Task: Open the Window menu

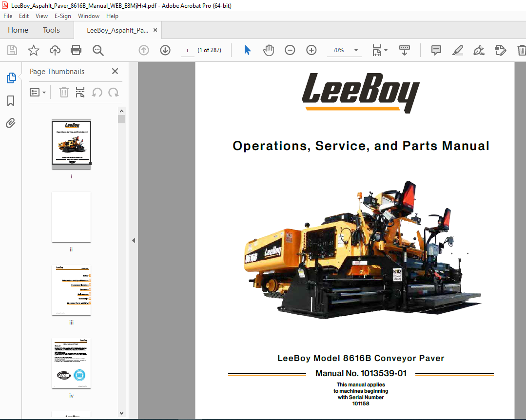Action: tap(89, 16)
